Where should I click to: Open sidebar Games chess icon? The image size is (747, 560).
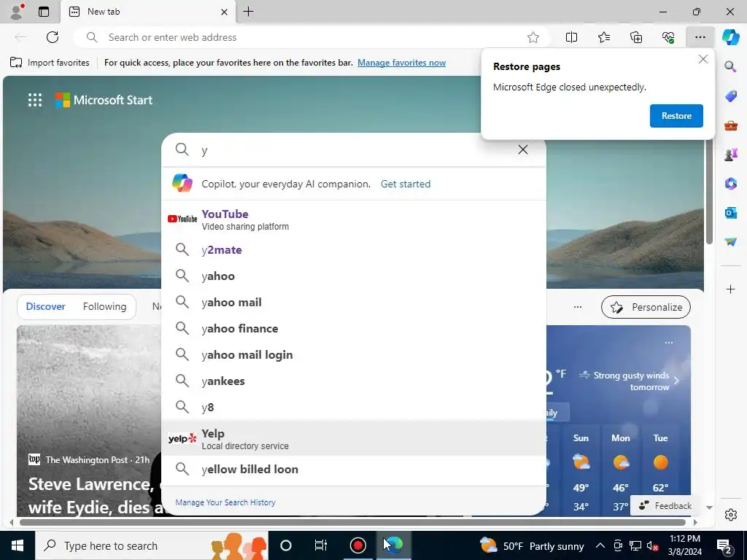(730, 155)
